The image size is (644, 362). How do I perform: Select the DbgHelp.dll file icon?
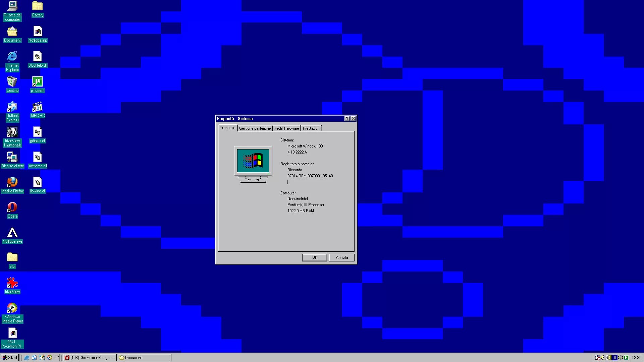click(x=38, y=59)
